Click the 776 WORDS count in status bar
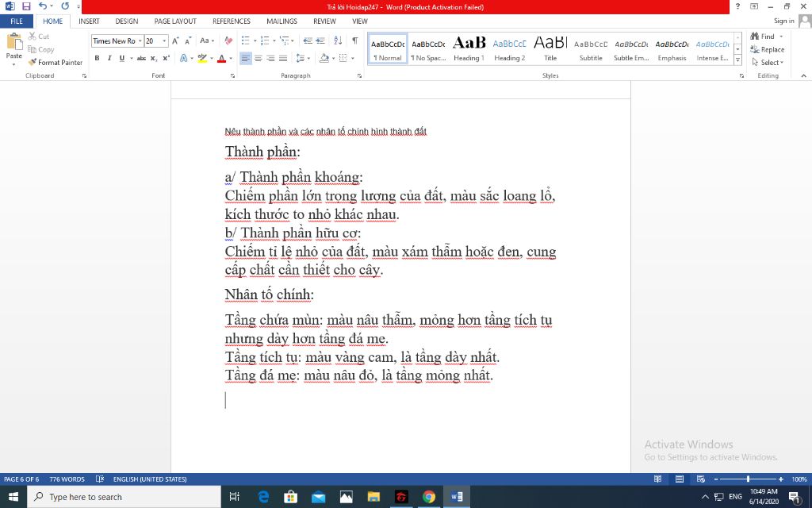This screenshot has height=508, width=812. tap(67, 479)
